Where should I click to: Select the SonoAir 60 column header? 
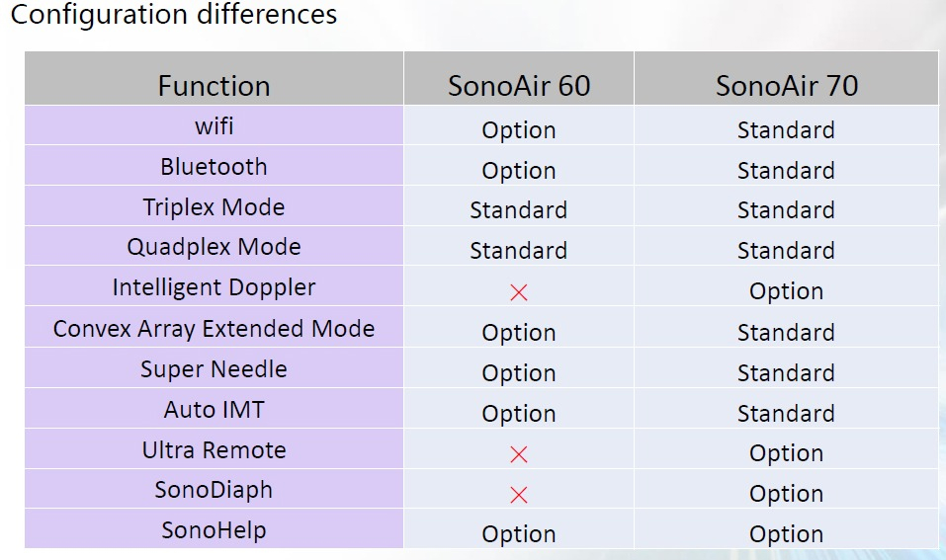coord(519,79)
